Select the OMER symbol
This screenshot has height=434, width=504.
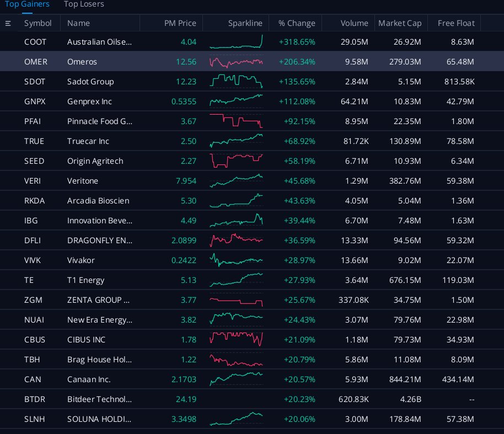[x=36, y=62]
